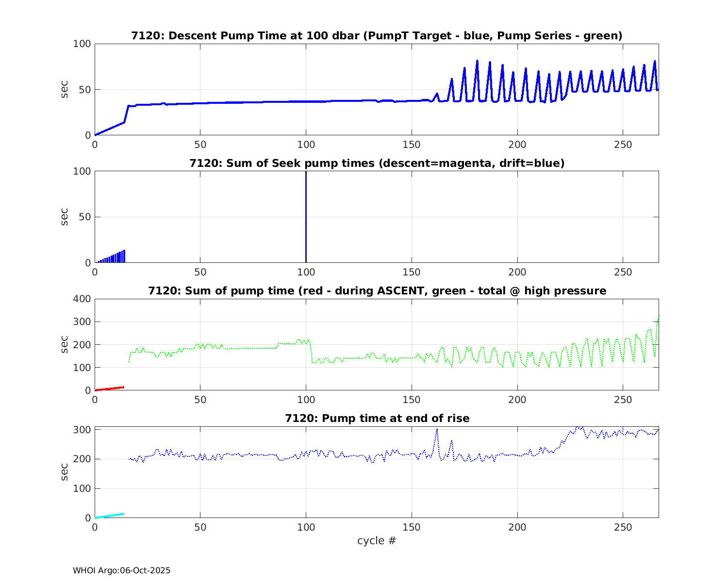Image resolution: width=728 pixels, height=582 pixels.
Task: Click the 250 x-axis tick under bottom plot
Action: (623, 528)
